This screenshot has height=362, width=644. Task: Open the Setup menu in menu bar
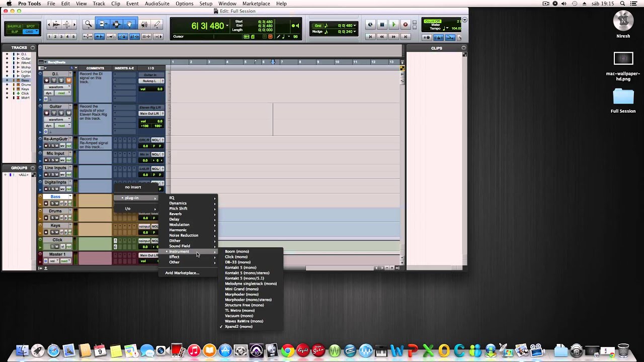click(206, 4)
